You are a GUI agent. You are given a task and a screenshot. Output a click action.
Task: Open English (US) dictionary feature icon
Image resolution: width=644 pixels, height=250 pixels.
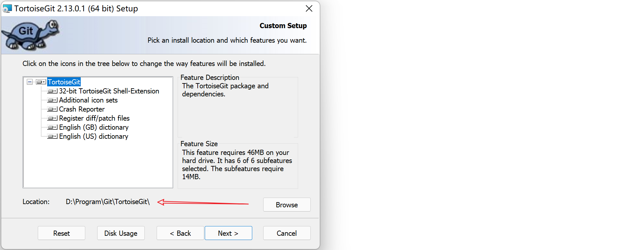coord(52,136)
